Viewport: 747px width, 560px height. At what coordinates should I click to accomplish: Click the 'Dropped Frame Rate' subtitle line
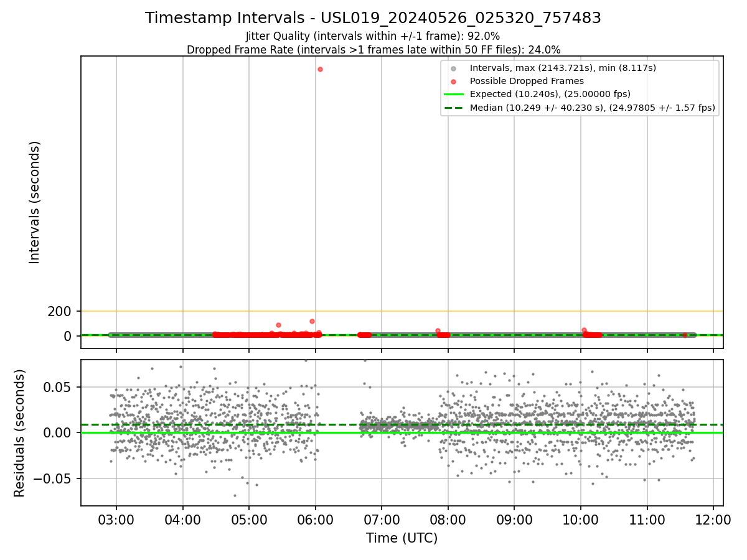374,50
